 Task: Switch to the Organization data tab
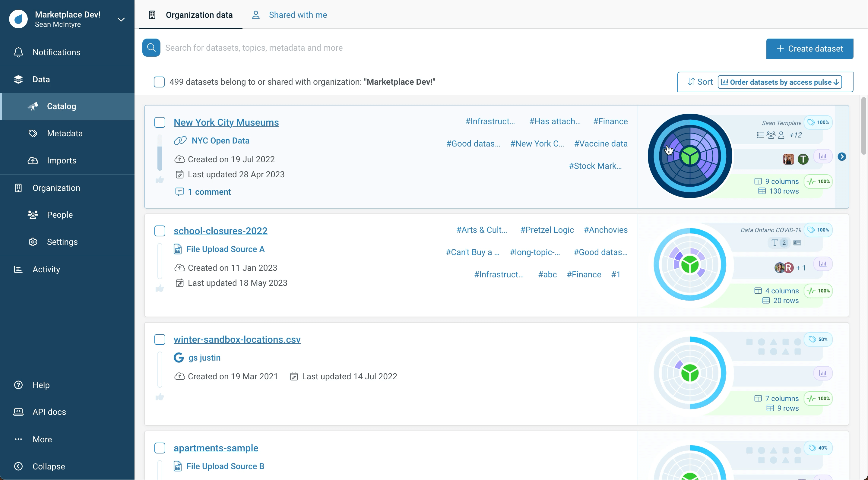coord(191,15)
